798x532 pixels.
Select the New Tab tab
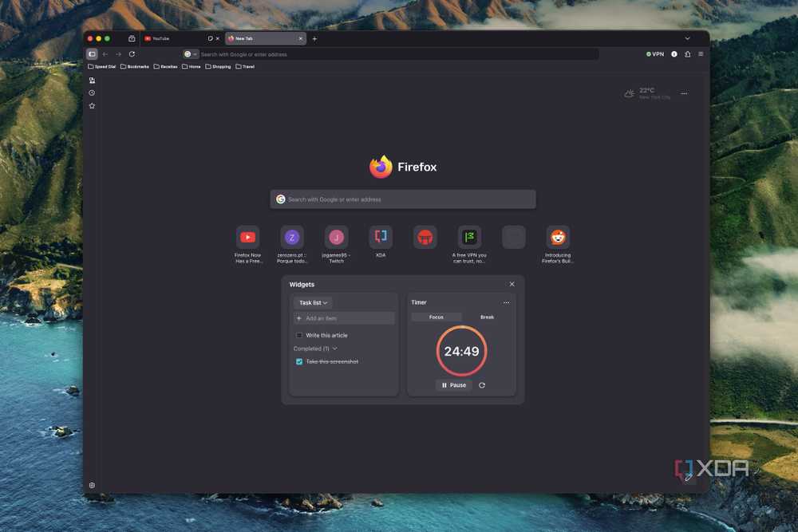(265, 38)
